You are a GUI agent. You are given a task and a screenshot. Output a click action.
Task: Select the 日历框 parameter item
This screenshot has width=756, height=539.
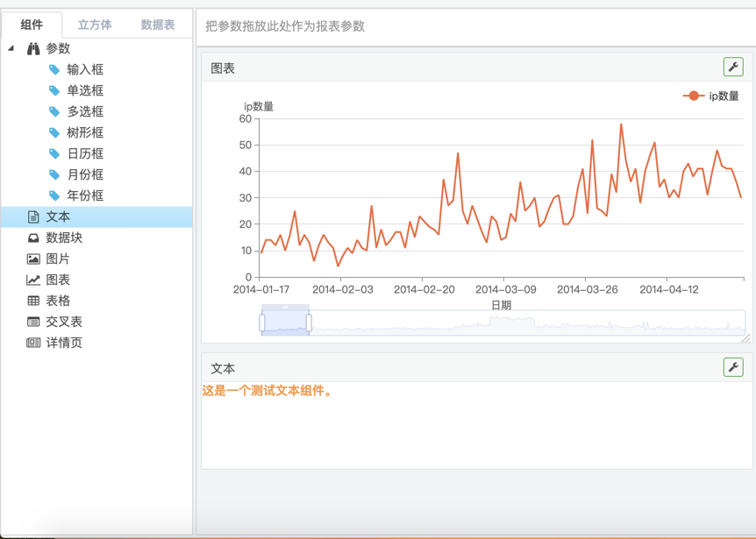point(85,153)
